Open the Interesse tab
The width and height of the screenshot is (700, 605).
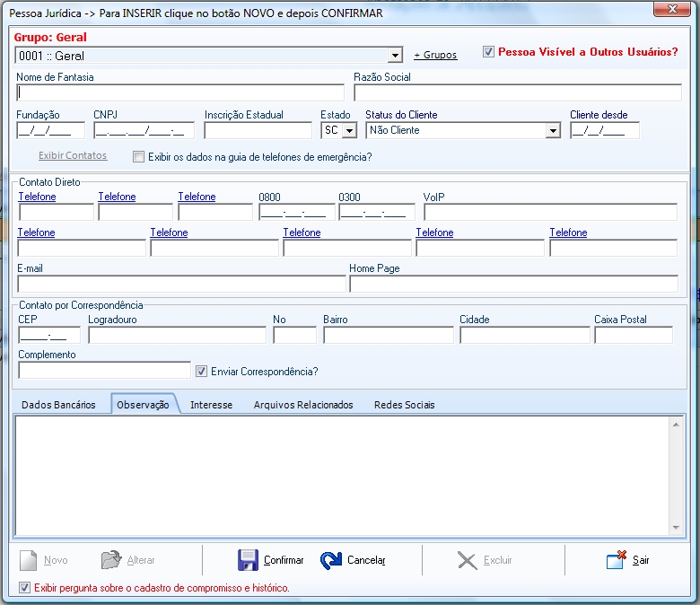(x=211, y=405)
